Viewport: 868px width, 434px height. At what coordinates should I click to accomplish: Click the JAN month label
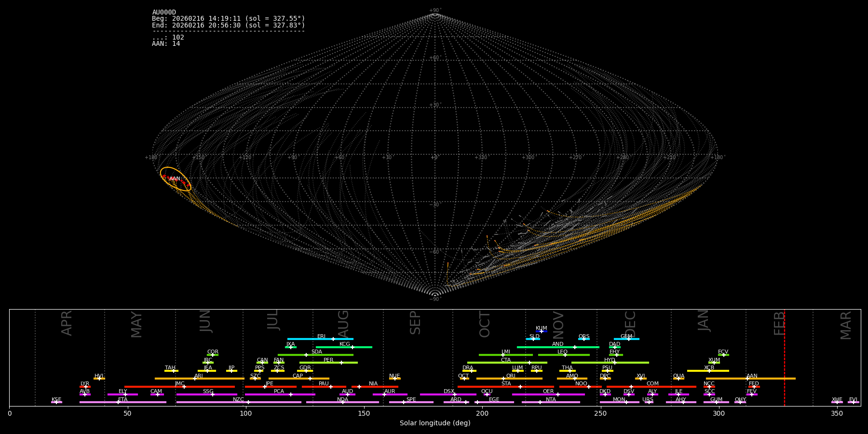(x=704, y=320)
